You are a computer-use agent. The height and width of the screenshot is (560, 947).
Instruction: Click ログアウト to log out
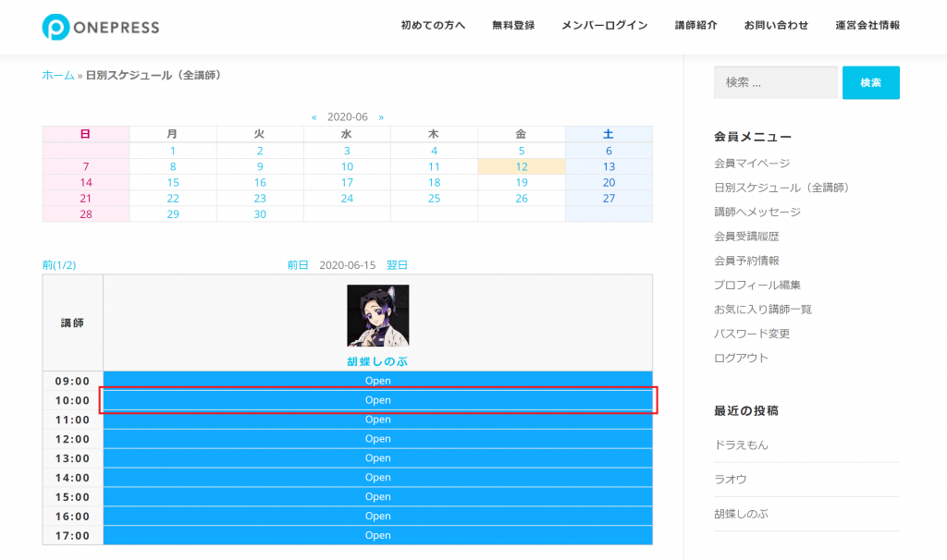point(741,358)
